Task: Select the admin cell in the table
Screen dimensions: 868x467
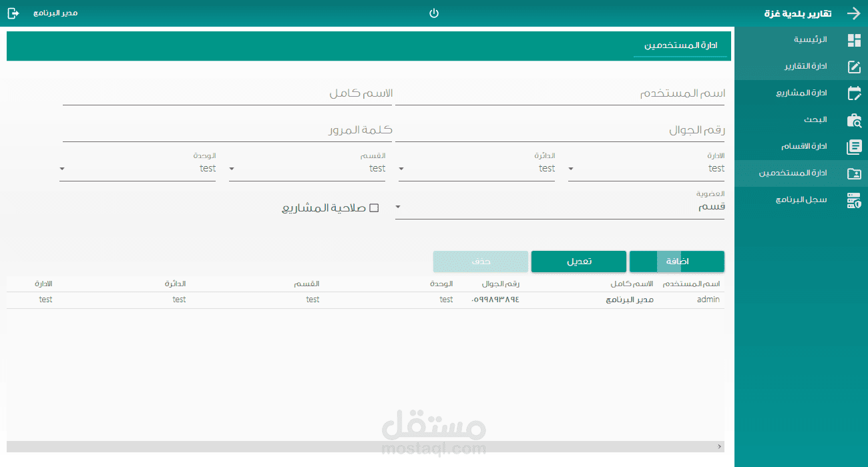Action: tap(708, 300)
